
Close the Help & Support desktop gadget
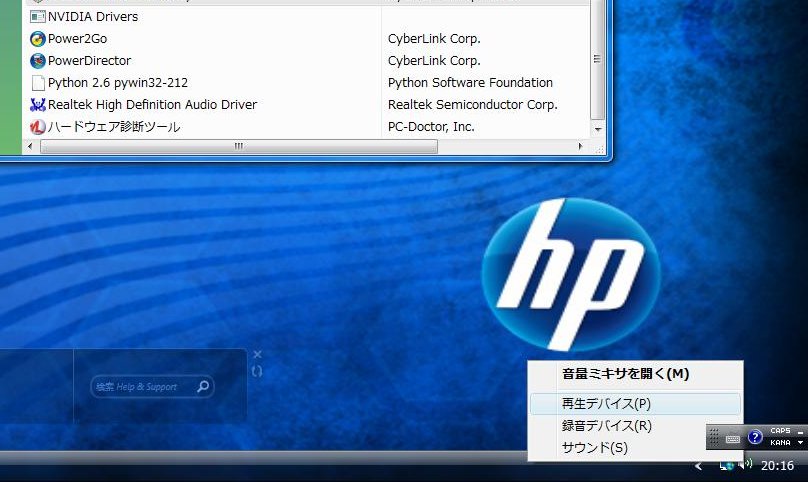pos(258,354)
